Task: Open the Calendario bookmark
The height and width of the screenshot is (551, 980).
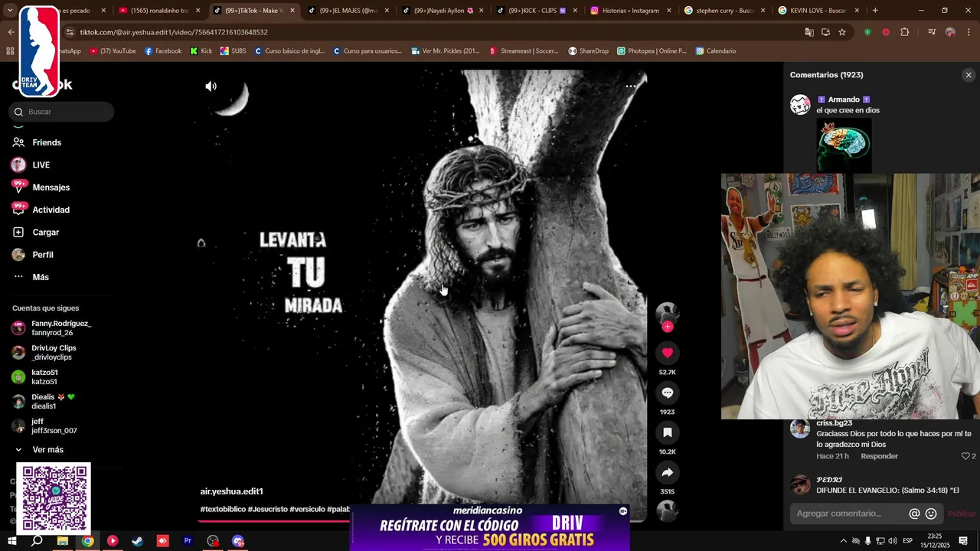Action: [716, 51]
